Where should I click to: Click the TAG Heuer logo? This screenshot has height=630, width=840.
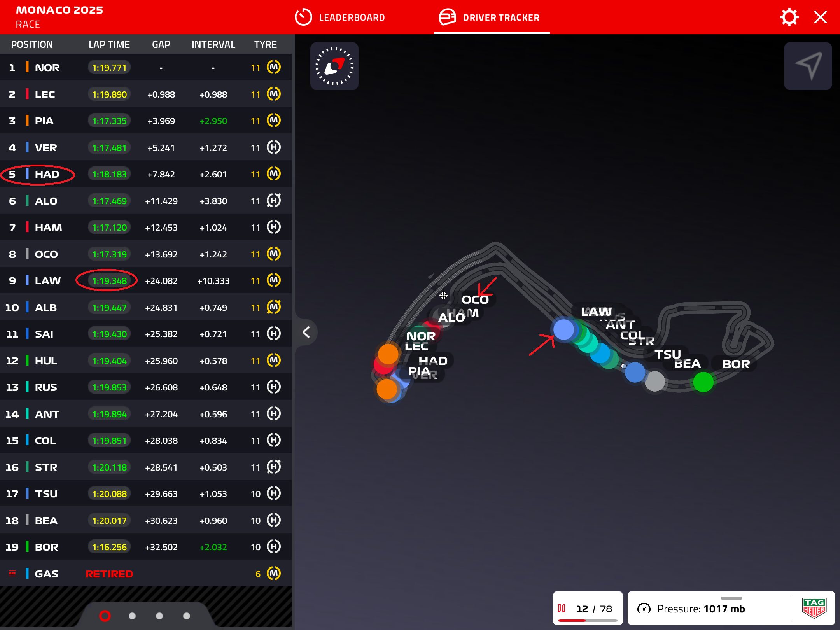click(814, 609)
